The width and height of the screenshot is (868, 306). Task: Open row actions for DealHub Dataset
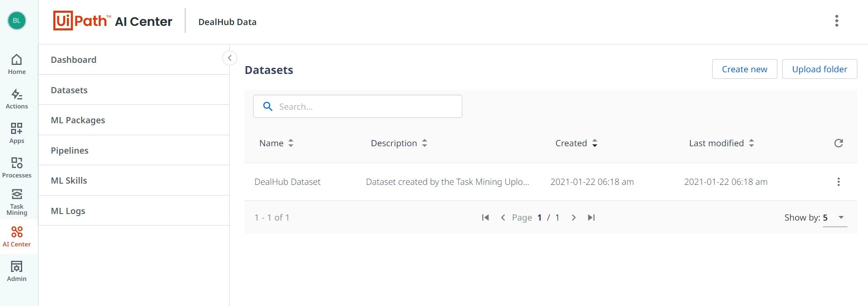click(x=838, y=182)
